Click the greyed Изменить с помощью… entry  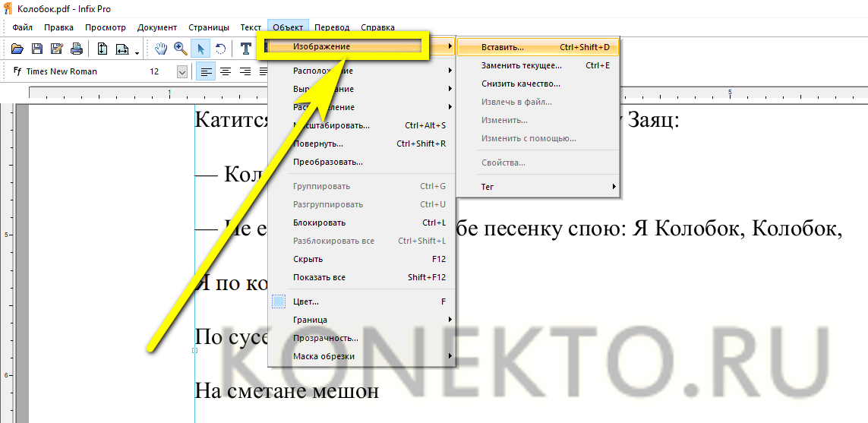538,139
